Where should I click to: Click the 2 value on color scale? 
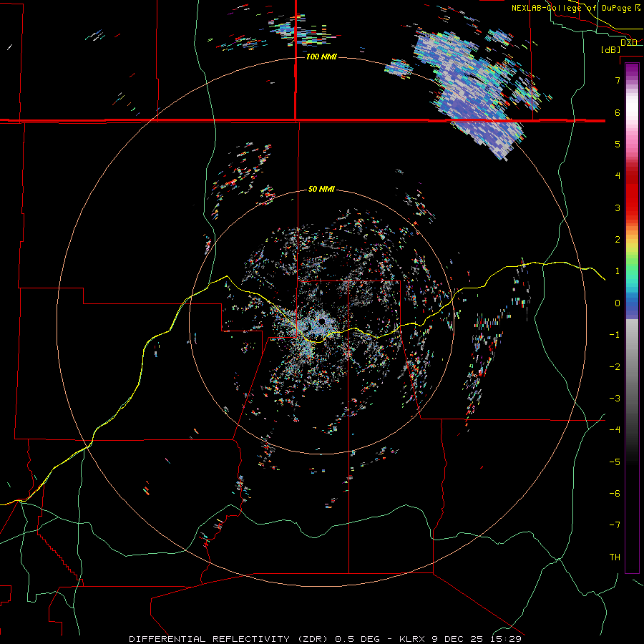click(618, 240)
